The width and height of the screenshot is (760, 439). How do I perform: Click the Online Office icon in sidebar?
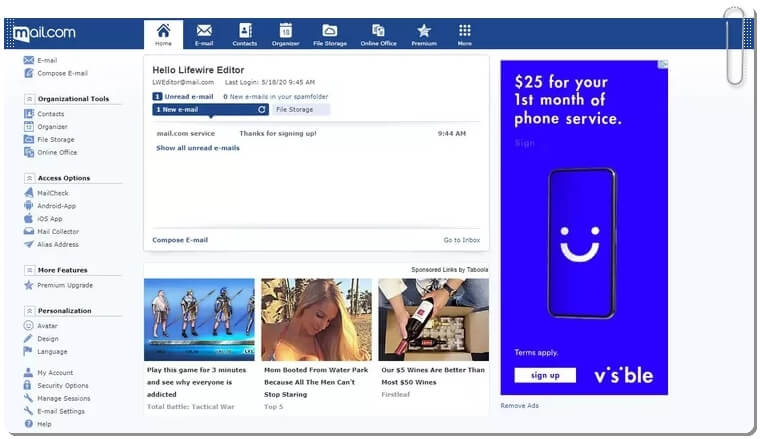[x=29, y=152]
